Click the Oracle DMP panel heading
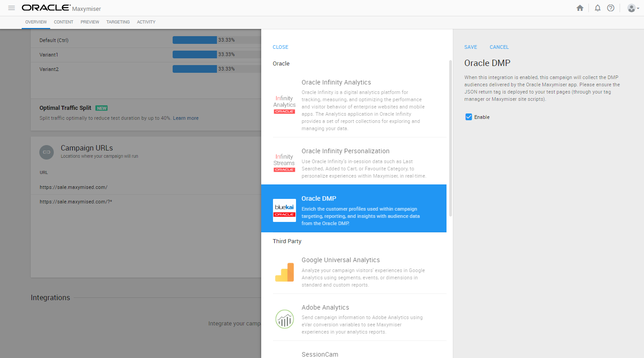 (x=487, y=63)
